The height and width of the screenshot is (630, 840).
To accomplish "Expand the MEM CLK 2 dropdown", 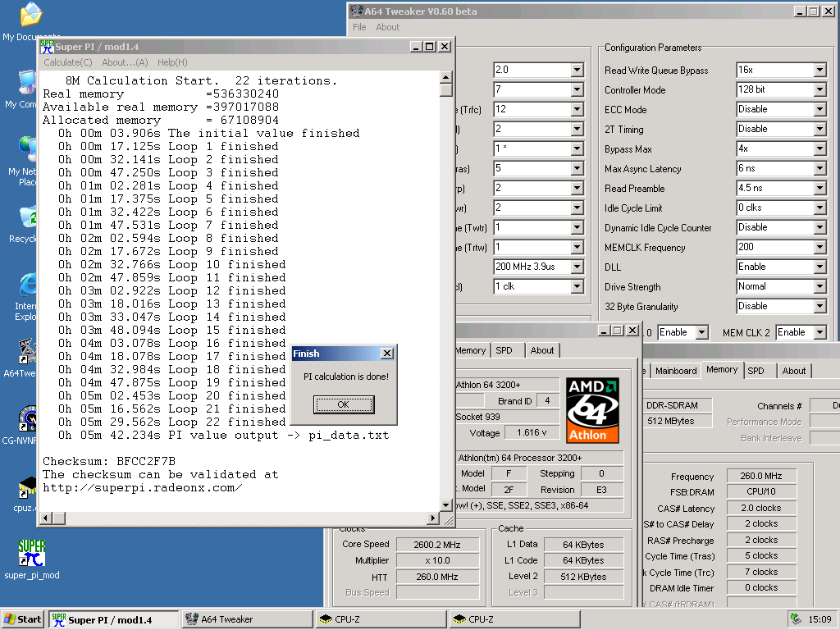I will [819, 333].
